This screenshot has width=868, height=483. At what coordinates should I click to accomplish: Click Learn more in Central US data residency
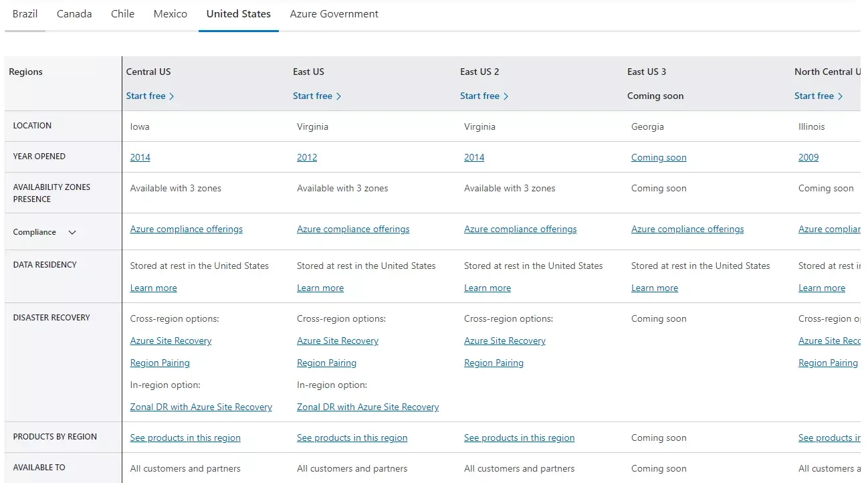[x=154, y=288]
